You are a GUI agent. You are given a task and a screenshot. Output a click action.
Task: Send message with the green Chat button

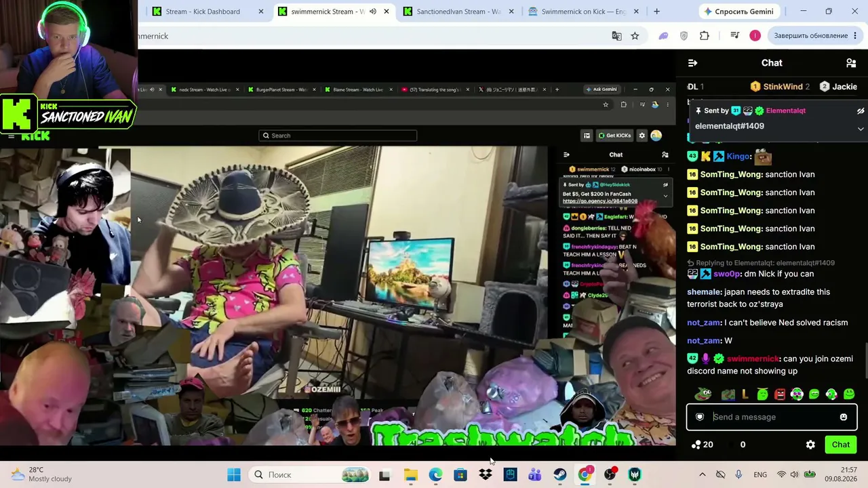841,445
